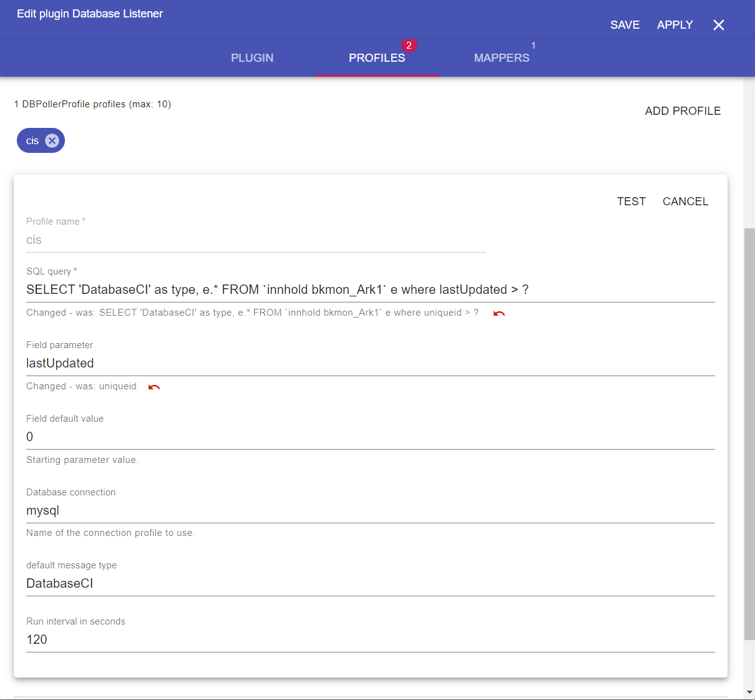Edit Run interval in seconds

pos(369,640)
